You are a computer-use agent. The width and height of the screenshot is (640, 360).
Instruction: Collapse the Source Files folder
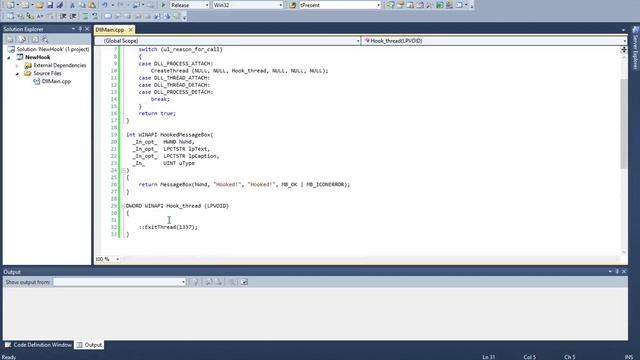17,73
